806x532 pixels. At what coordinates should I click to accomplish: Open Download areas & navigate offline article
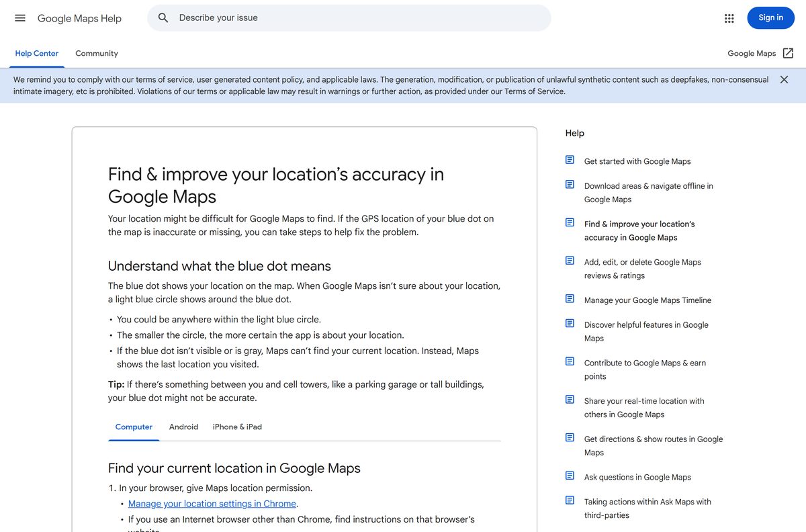[649, 193]
